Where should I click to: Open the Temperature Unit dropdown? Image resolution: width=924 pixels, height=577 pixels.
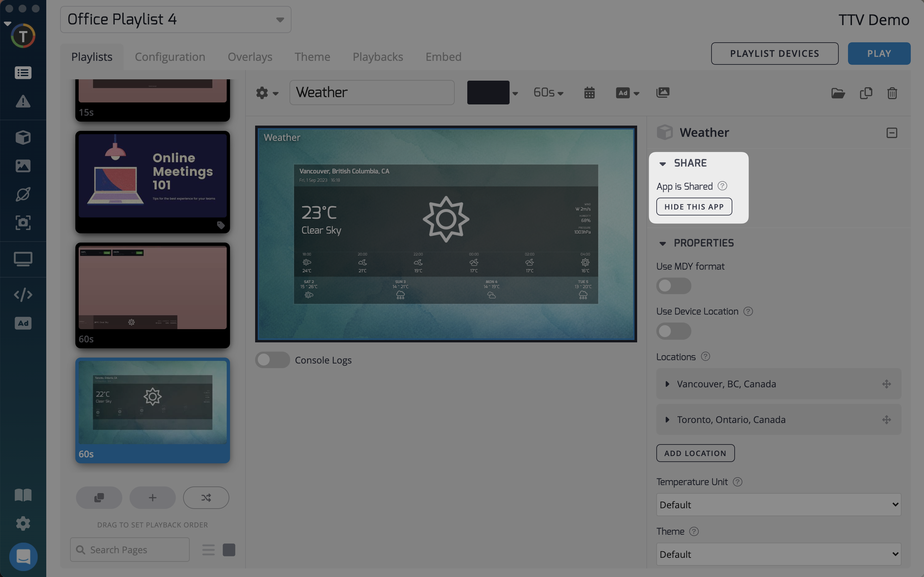(x=778, y=505)
